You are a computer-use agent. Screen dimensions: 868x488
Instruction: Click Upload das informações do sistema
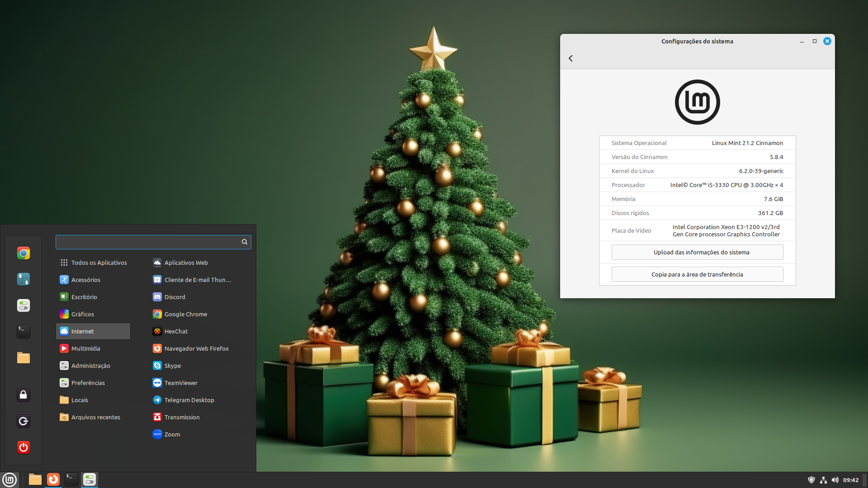click(x=697, y=252)
